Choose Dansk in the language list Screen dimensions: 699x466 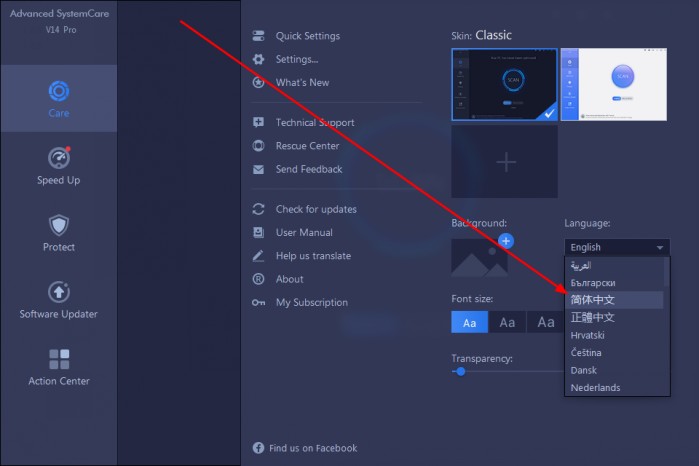[x=614, y=370]
